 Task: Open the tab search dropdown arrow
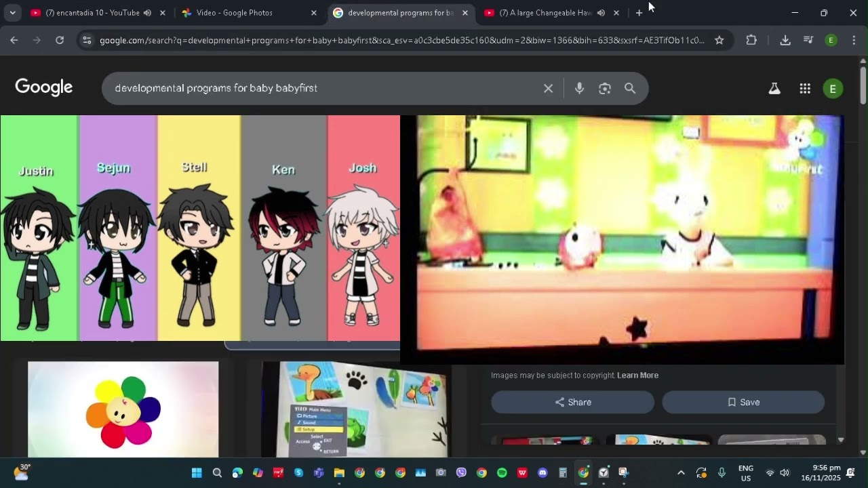(12, 13)
